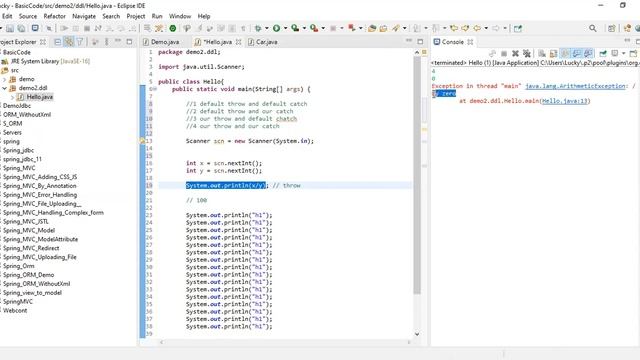Click the Open Console icon
Viewport: 640px width, 360px height.
click(x=633, y=53)
